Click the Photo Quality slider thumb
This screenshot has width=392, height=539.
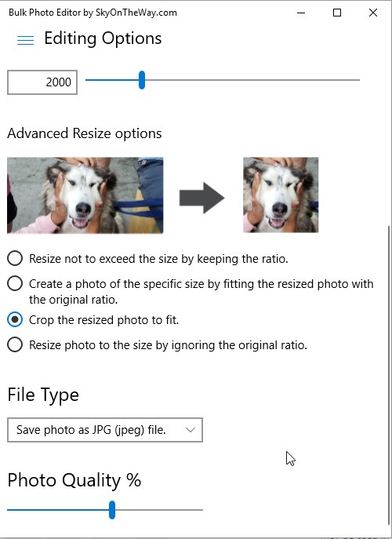click(112, 510)
